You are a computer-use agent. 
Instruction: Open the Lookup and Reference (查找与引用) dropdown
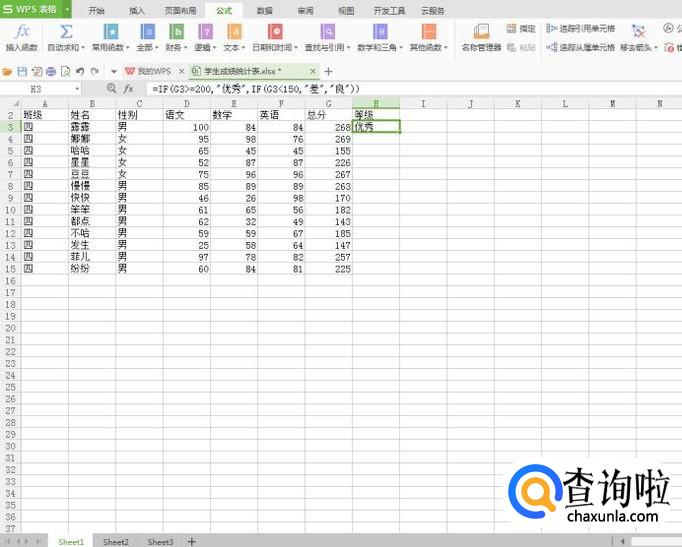[327, 37]
